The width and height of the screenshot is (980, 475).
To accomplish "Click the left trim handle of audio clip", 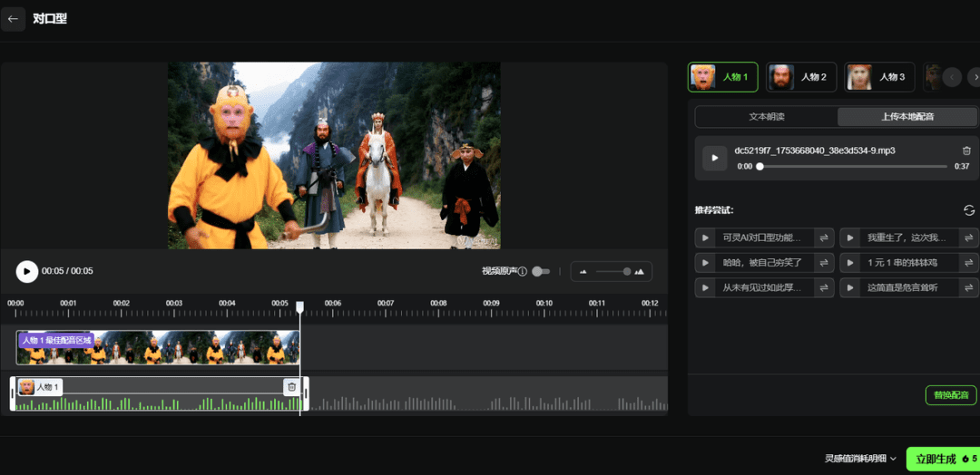I will [13, 393].
